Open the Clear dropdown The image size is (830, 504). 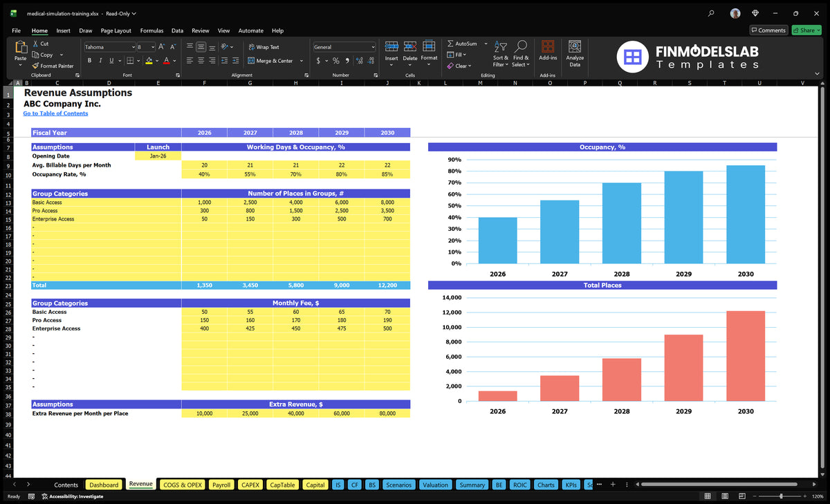coord(459,66)
